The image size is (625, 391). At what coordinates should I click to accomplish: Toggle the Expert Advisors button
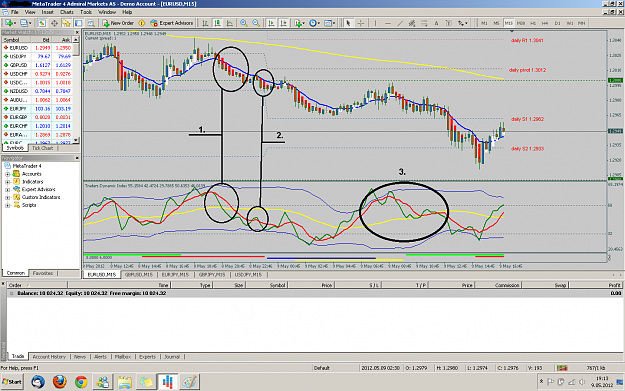pyautogui.click(x=171, y=23)
